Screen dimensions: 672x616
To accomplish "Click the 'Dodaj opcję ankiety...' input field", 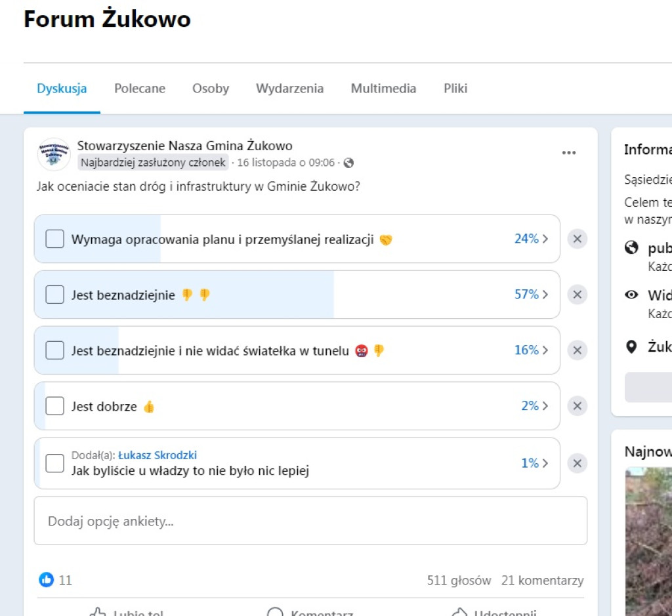I will point(310,521).
